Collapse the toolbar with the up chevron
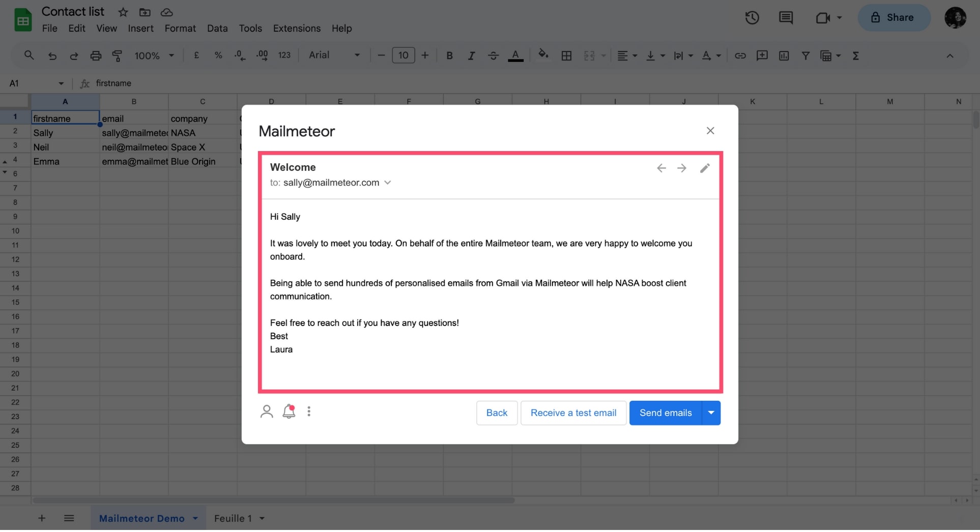The image size is (980, 532). (x=950, y=56)
